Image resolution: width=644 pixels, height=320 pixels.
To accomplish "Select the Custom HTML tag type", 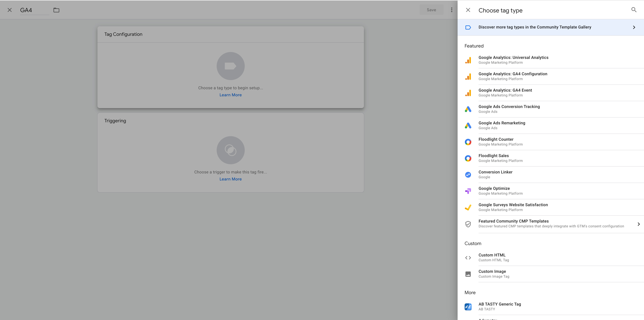I will 551,258.
